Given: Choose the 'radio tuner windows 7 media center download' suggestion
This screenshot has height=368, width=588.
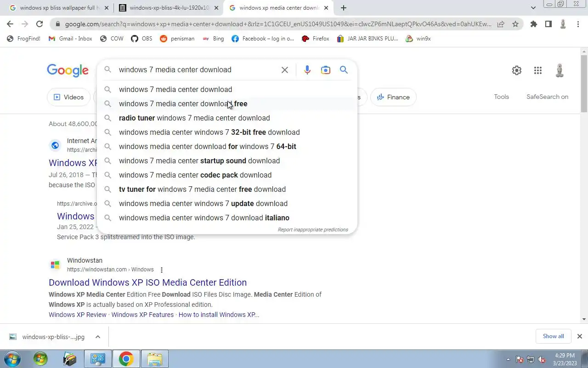Looking at the screenshot, I should tap(227, 118).
